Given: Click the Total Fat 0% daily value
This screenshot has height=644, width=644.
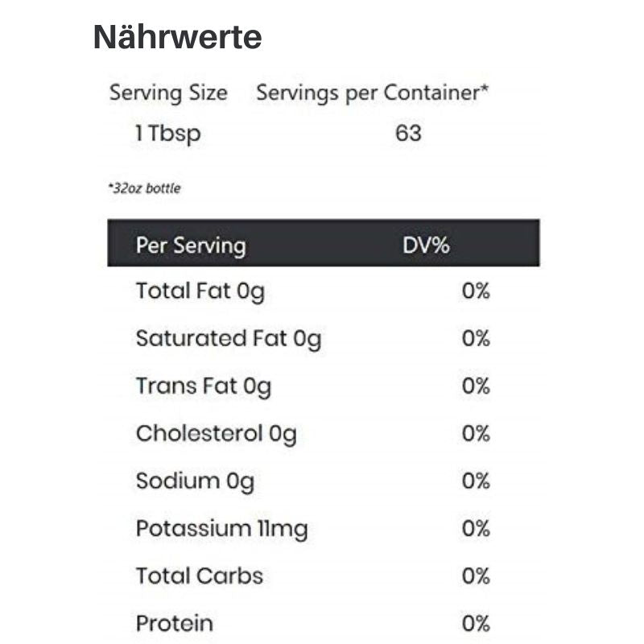Looking at the screenshot, I should pos(476,291).
